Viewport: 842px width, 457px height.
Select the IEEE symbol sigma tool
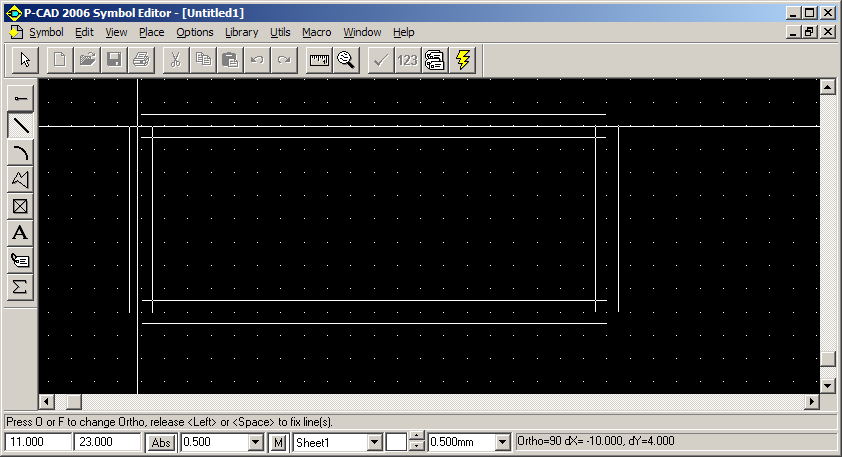tap(20, 287)
